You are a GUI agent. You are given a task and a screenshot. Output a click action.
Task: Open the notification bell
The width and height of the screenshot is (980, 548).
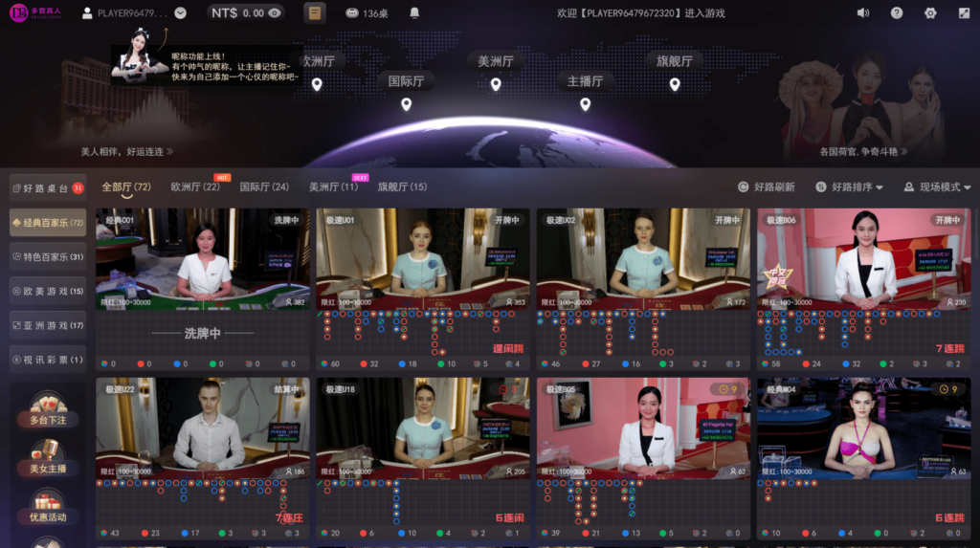click(x=414, y=13)
